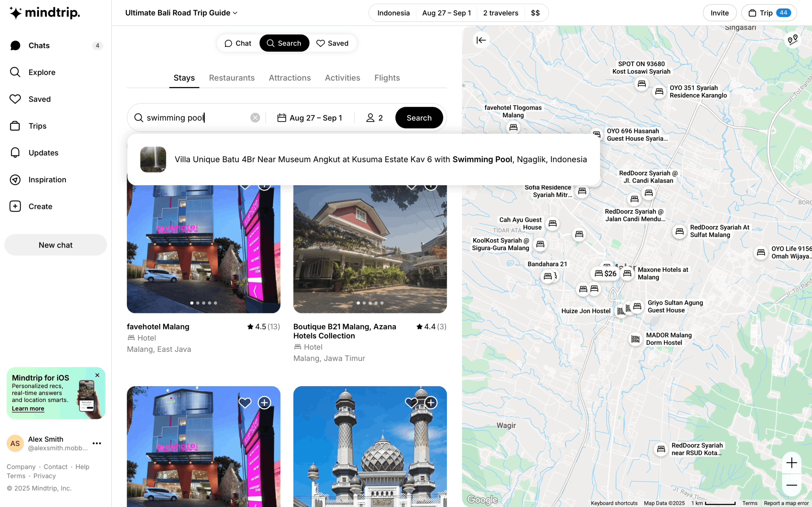This screenshot has width=812, height=507.
Task: Expand Ultimate Bali Road Trip Guide dropdown
Action: point(181,13)
